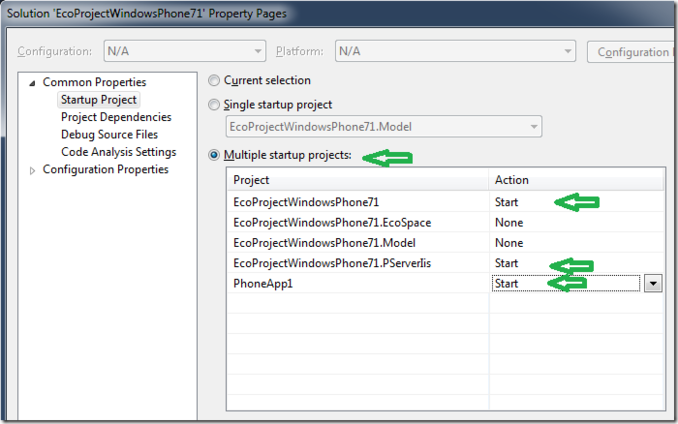
Task: Open the Platform N/A dropdown
Action: click(455, 51)
